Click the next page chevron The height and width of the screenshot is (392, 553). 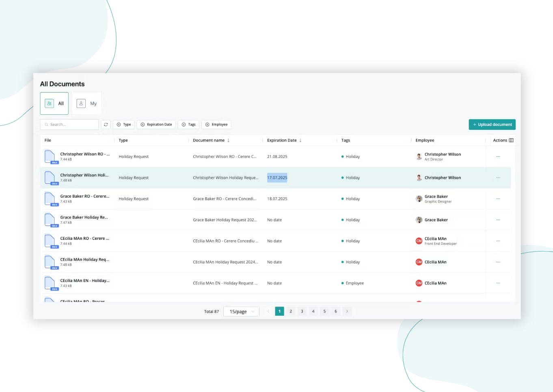347,311
